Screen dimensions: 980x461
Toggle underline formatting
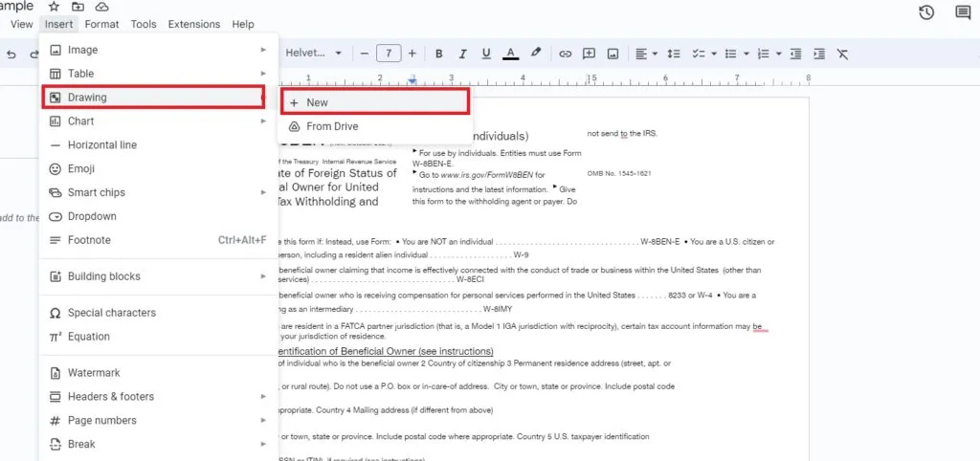click(486, 54)
